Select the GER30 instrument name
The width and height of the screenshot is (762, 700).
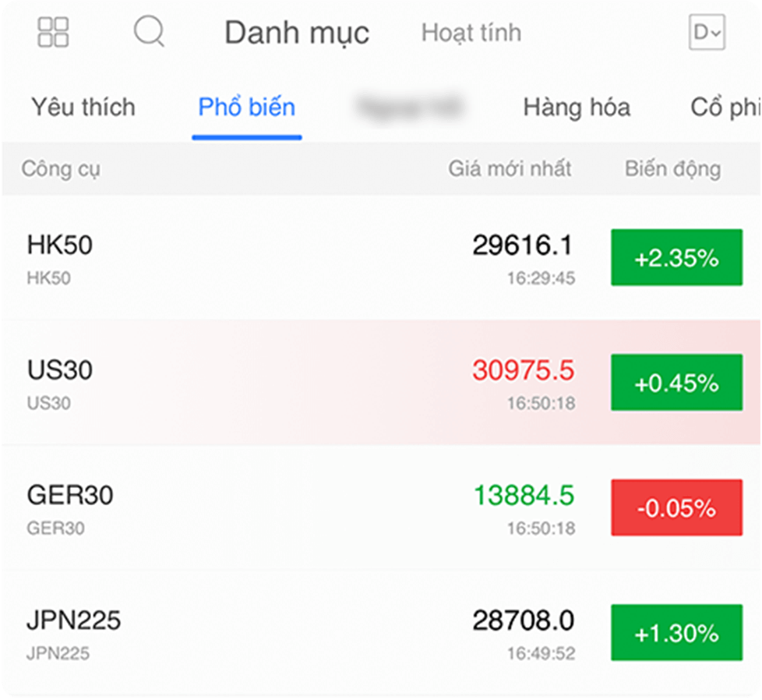coord(70,496)
